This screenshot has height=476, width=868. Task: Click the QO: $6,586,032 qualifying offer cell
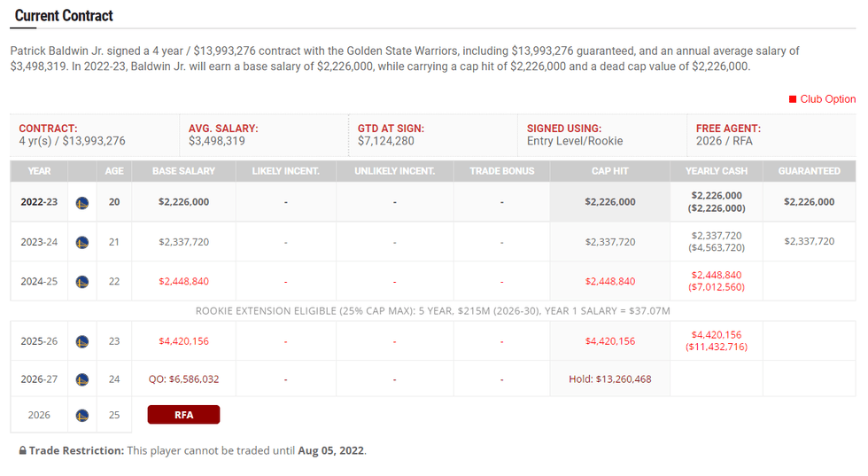[183, 379]
